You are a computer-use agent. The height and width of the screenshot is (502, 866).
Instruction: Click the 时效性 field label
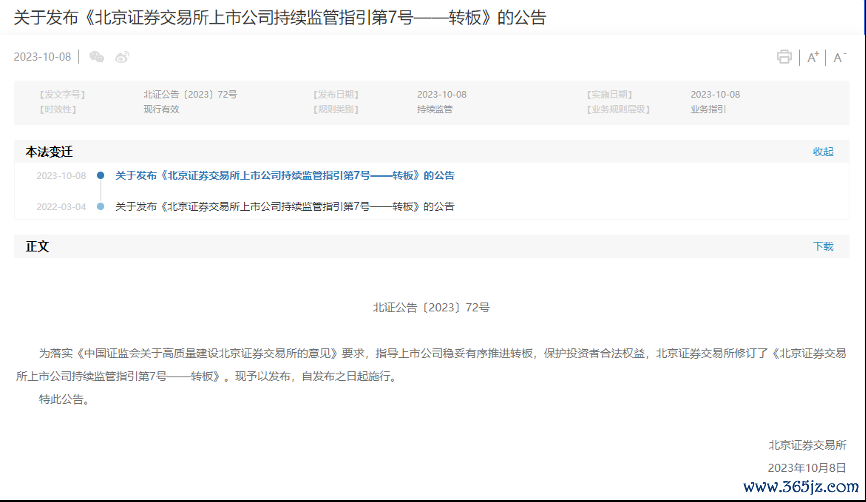58,109
